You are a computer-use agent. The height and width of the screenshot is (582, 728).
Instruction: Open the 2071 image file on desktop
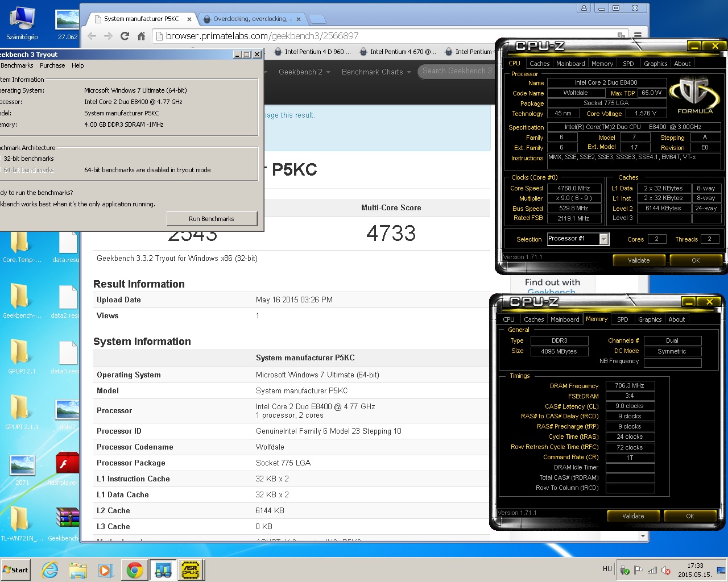click(22, 469)
